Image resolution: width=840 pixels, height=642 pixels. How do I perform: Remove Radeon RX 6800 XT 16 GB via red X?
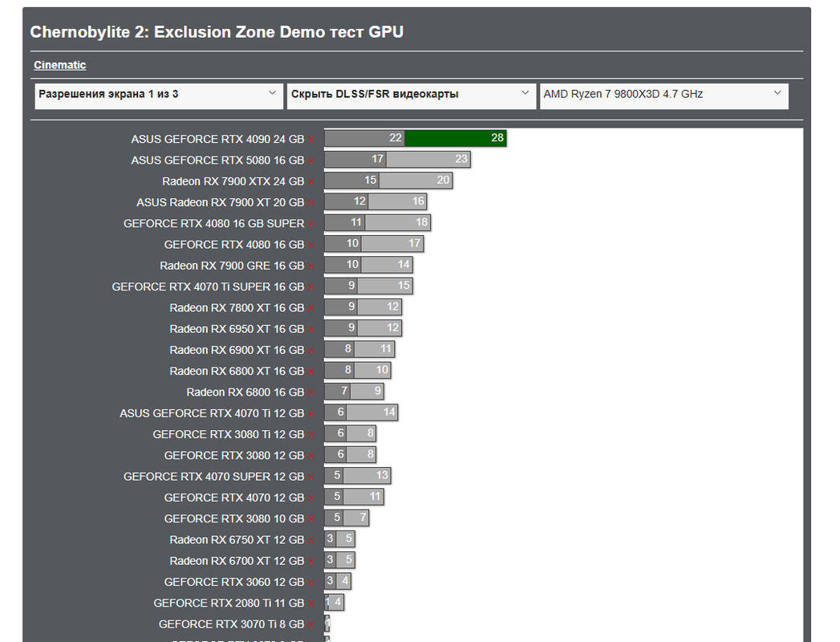pyautogui.click(x=311, y=372)
